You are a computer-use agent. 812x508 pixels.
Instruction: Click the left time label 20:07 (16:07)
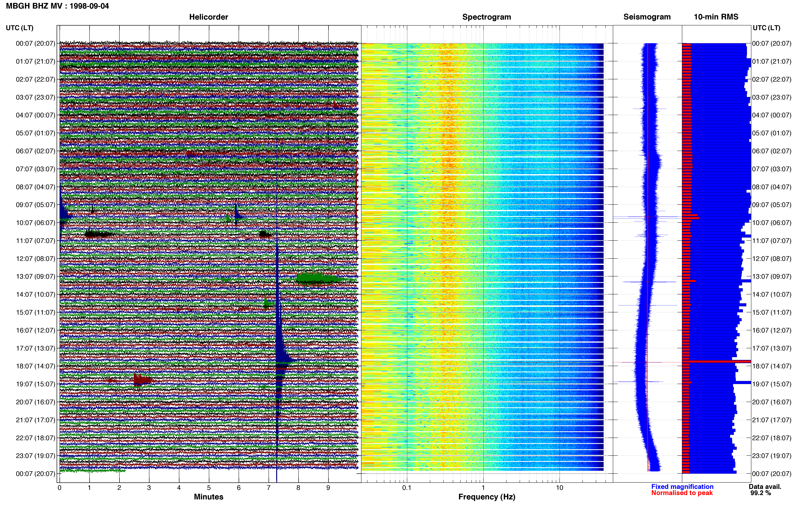coord(36,402)
